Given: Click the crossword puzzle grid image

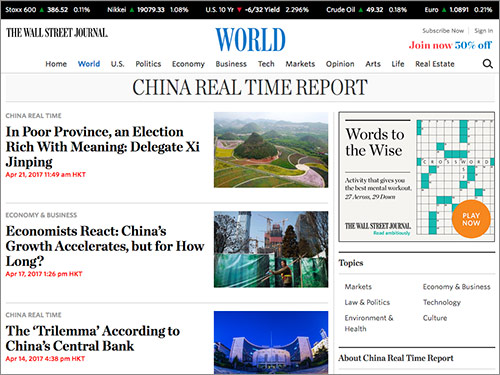Looking at the screenshot, I should point(455,177).
